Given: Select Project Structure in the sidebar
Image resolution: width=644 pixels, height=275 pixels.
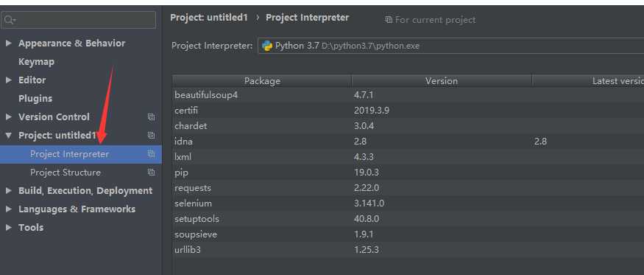Looking at the screenshot, I should pos(66,172).
